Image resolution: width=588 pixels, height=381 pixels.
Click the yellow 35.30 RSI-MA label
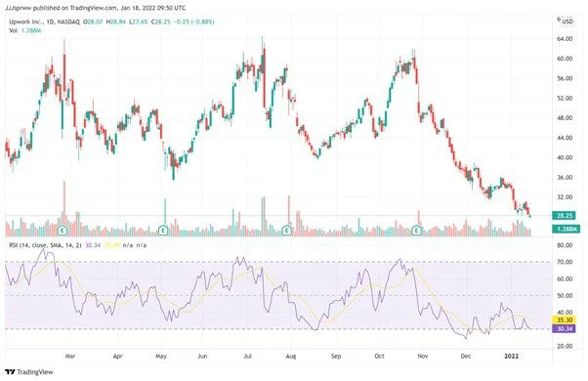pyautogui.click(x=565, y=320)
